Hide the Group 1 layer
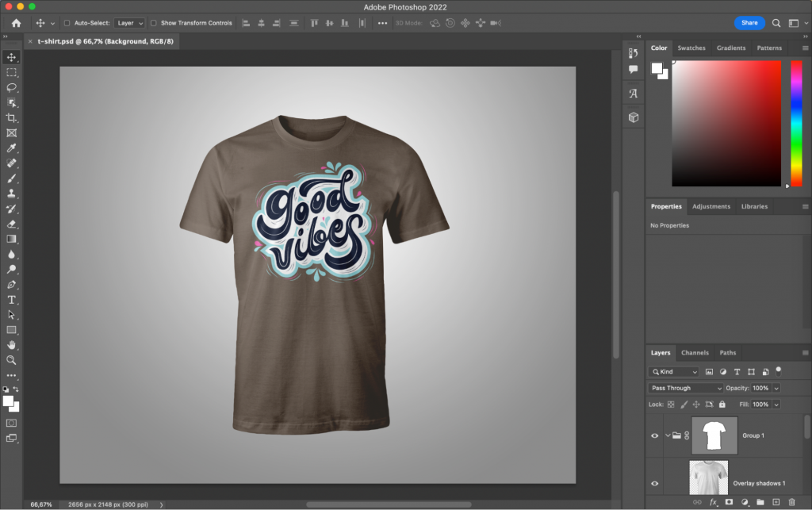The height and width of the screenshot is (510, 812). (x=655, y=435)
